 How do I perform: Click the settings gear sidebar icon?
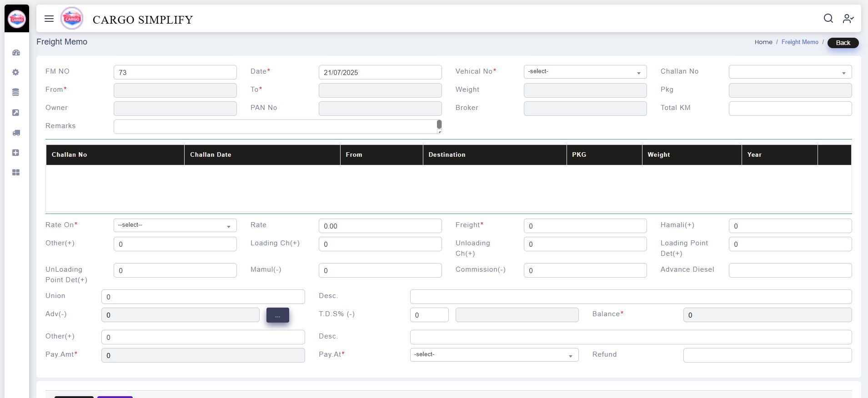pyautogui.click(x=16, y=72)
